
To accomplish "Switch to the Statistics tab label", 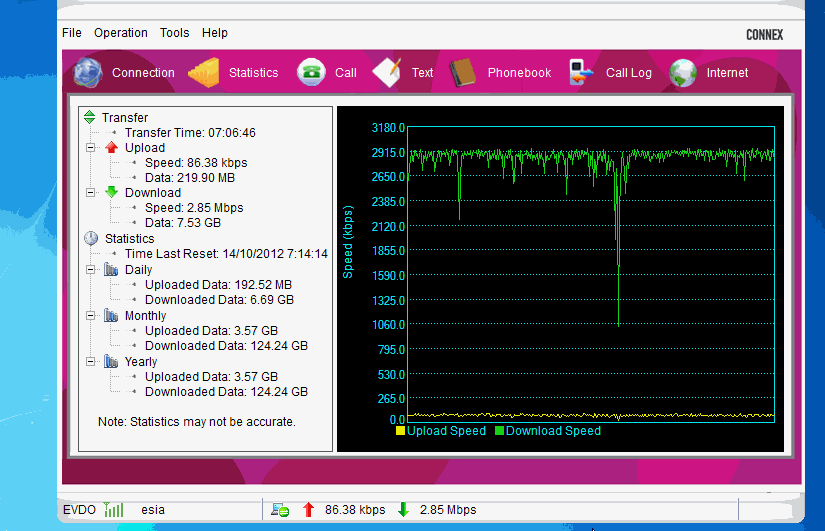I will pyautogui.click(x=253, y=73).
